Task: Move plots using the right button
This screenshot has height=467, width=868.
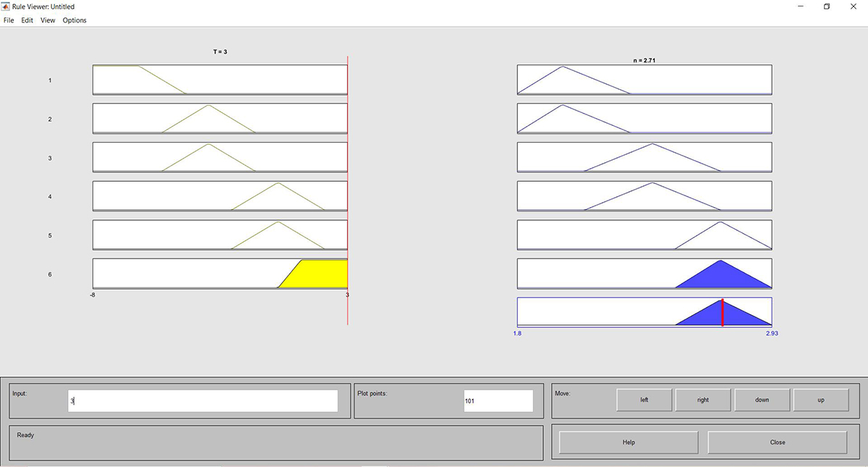Action: (x=703, y=400)
